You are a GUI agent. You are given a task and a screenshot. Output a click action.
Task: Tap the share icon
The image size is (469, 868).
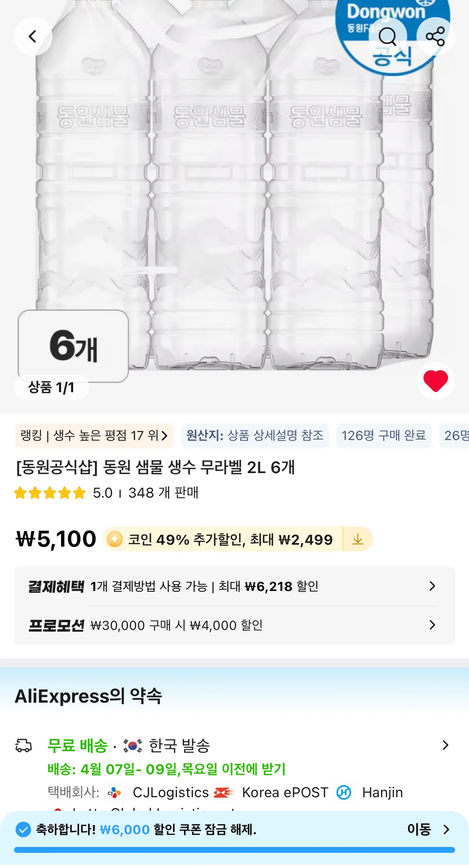(x=435, y=37)
